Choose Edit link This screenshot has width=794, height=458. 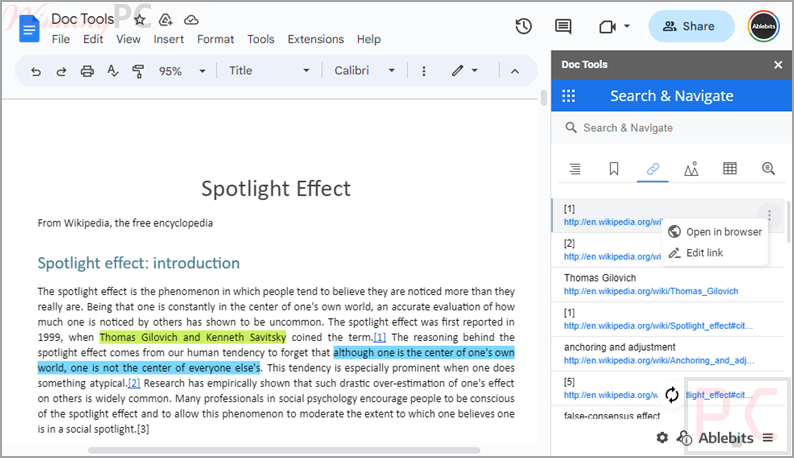714,252
